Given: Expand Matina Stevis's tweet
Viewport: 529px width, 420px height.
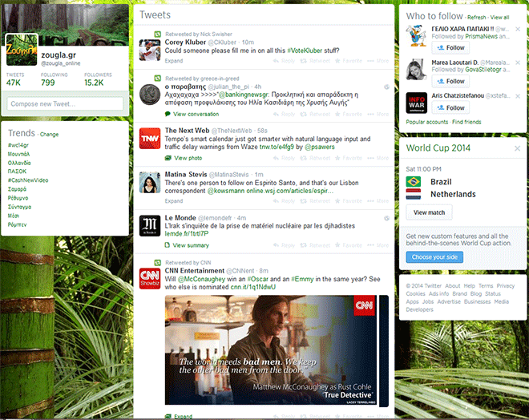Looking at the screenshot, I should pos(173,202).
